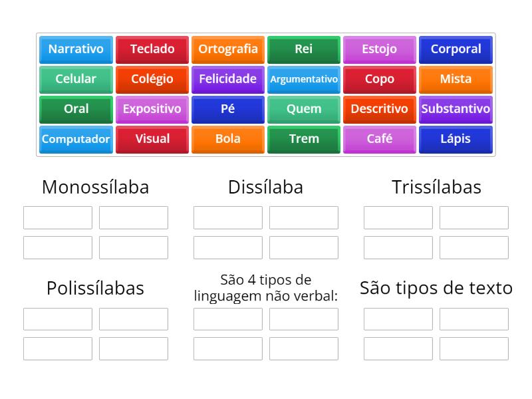Select the Ortografia word tile
The width and height of the screenshot is (532, 399).
coord(227,49)
